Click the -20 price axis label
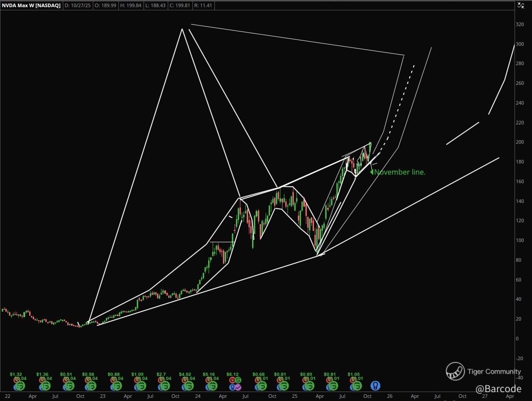The width and height of the screenshot is (532, 401). point(519,358)
